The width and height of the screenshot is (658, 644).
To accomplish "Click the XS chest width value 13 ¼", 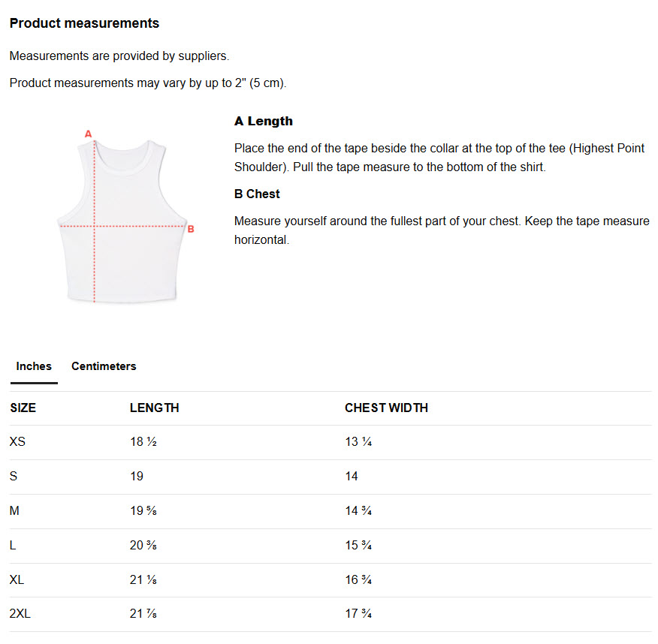I will [358, 441].
